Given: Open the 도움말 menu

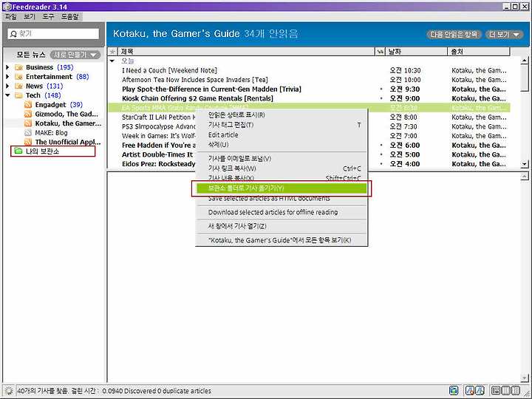Looking at the screenshot, I should click(x=69, y=16).
